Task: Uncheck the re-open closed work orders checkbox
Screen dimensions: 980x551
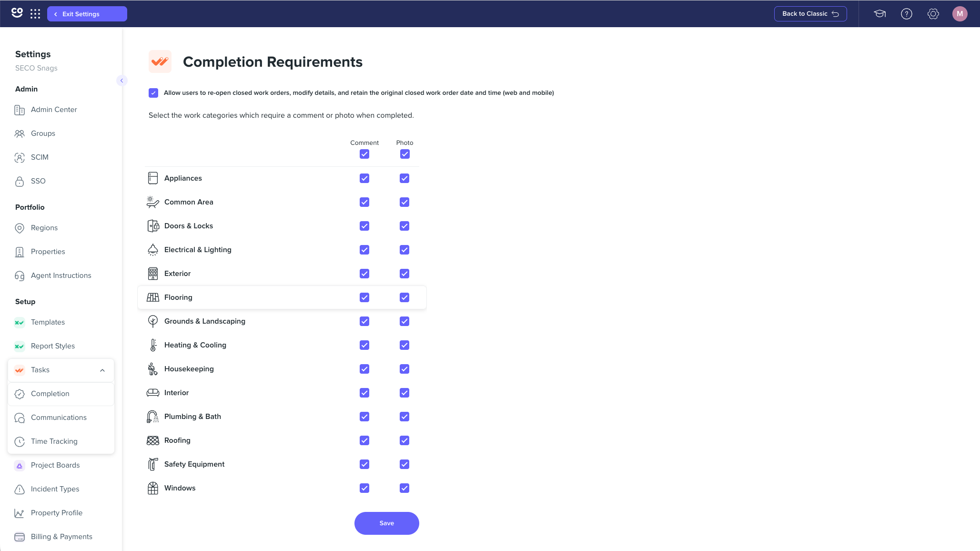Action: pos(153,93)
